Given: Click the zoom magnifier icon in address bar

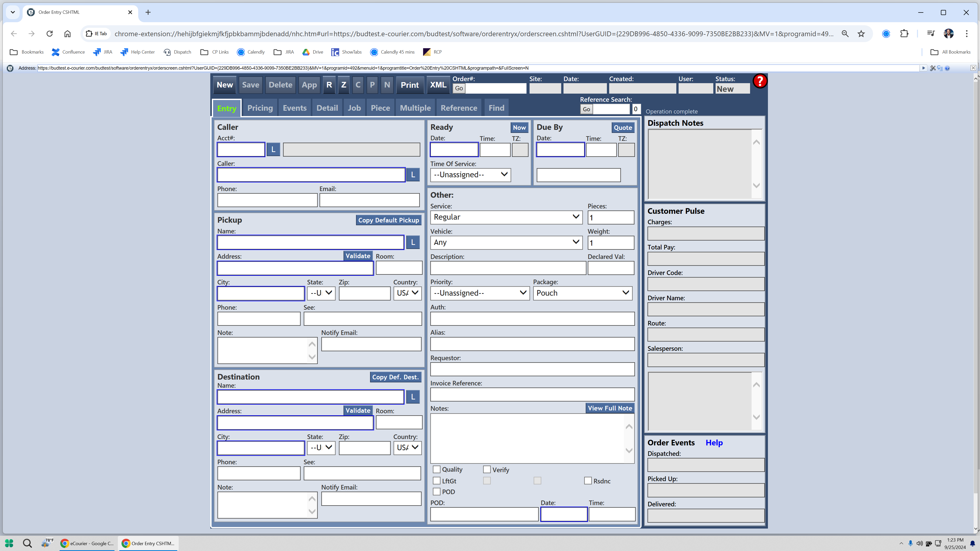Looking at the screenshot, I should pos(845,34).
